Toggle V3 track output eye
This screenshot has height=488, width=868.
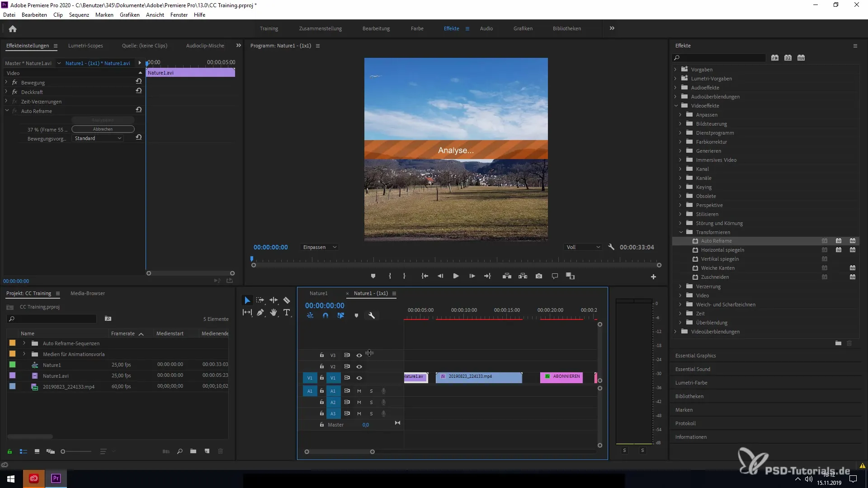pos(359,356)
